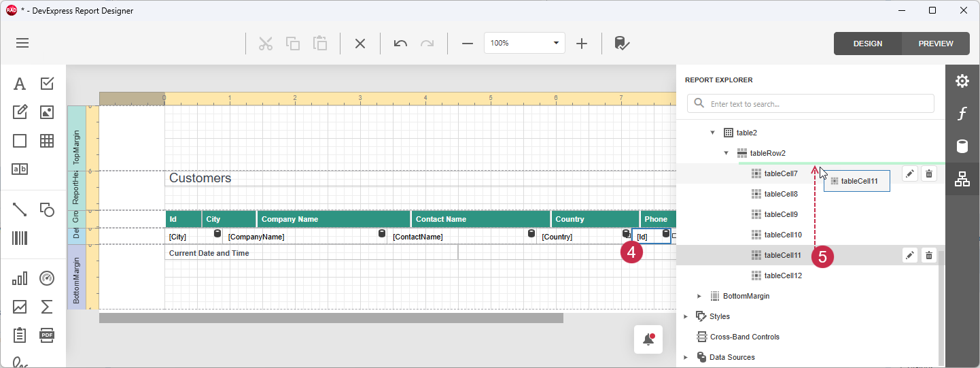The height and width of the screenshot is (368, 980).
Task: Edit tableCell7 with pencil button
Action: click(x=910, y=173)
